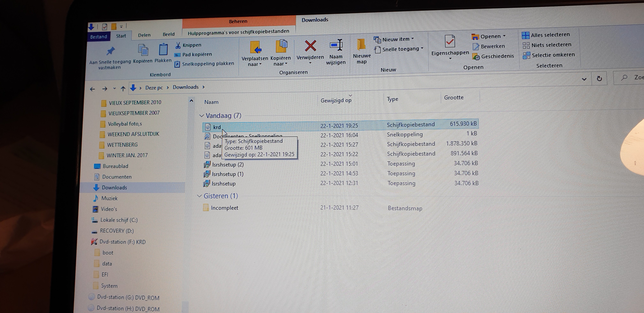
Task: Click Bewerken in Openen group
Action: pyautogui.click(x=489, y=46)
